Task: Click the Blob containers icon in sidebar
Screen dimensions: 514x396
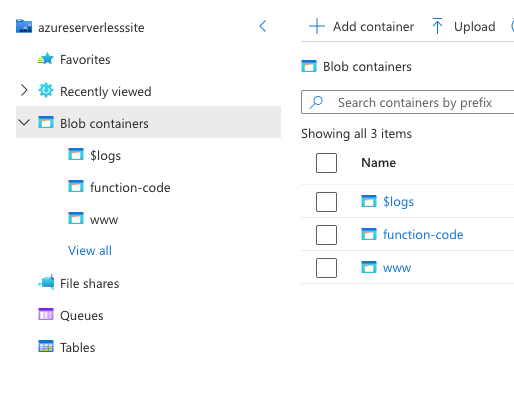Action: coord(46,123)
